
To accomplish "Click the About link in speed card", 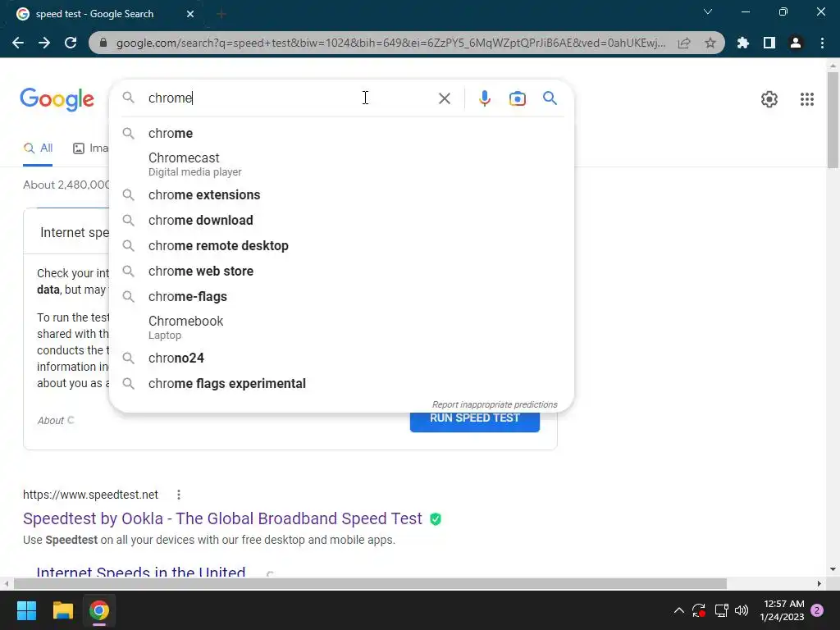I will [50, 421].
